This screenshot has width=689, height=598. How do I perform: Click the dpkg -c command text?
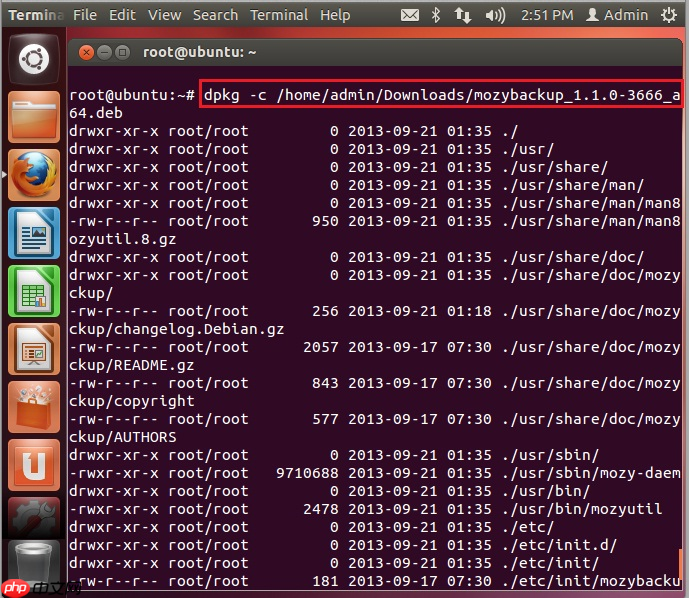tap(442, 94)
